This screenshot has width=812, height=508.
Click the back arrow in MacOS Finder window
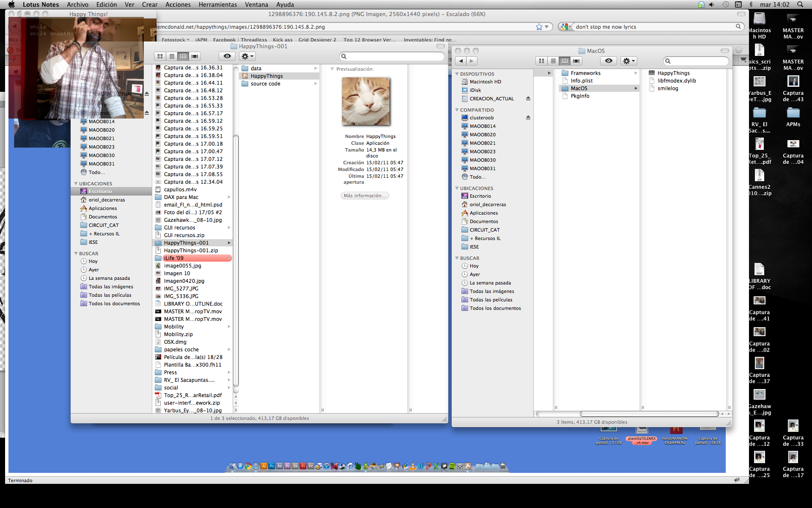pos(461,61)
